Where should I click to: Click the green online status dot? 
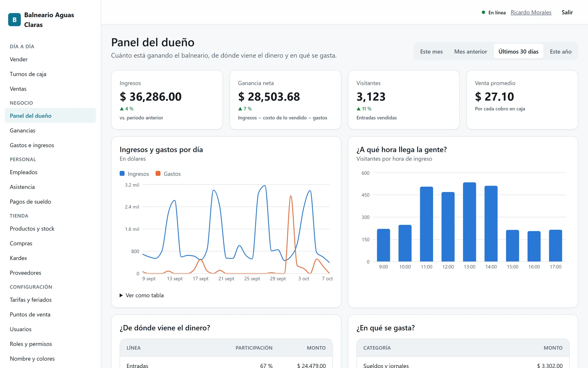[x=483, y=12]
